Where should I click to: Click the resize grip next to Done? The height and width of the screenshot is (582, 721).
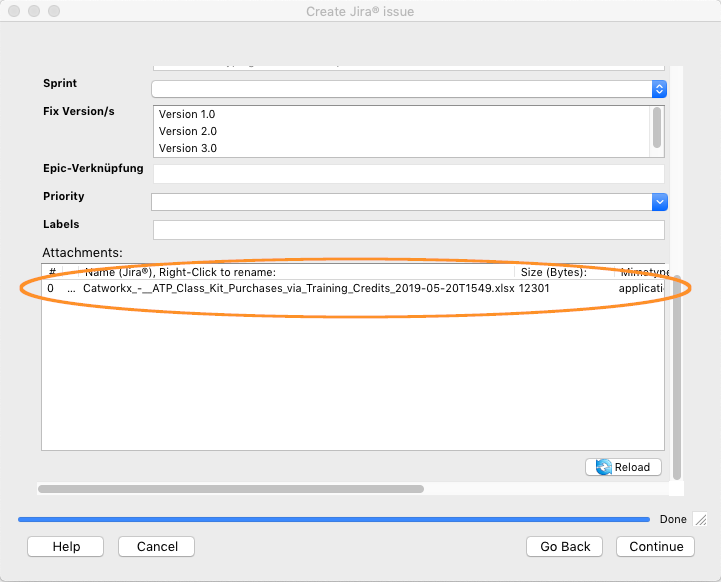[700, 519]
